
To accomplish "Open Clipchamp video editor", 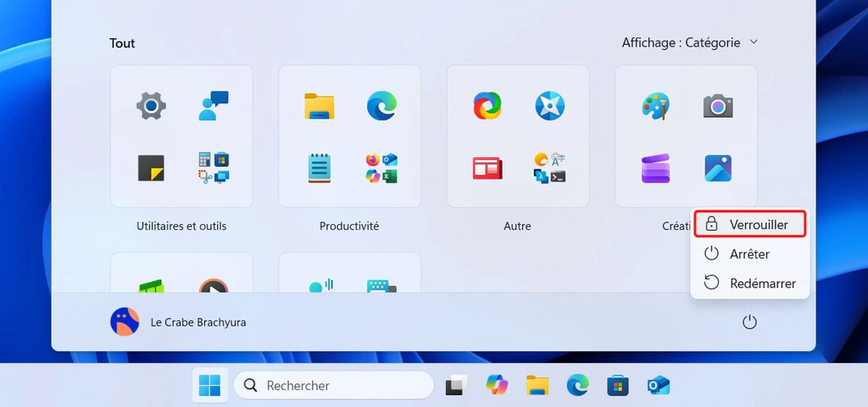I will (x=655, y=168).
